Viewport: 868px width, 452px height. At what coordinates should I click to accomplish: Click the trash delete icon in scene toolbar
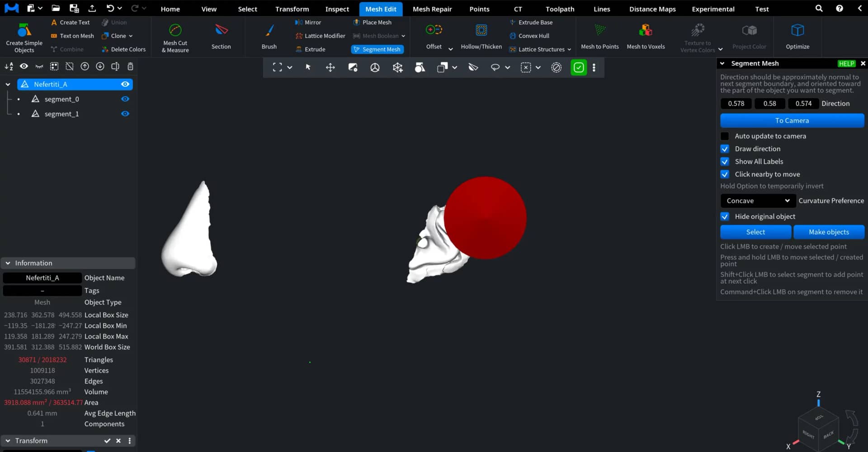point(130,66)
